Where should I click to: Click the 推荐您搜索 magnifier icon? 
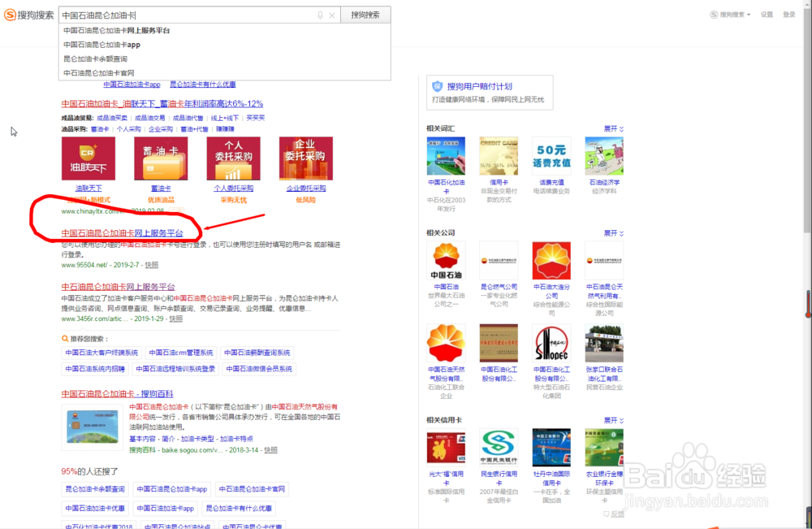pyautogui.click(x=65, y=339)
